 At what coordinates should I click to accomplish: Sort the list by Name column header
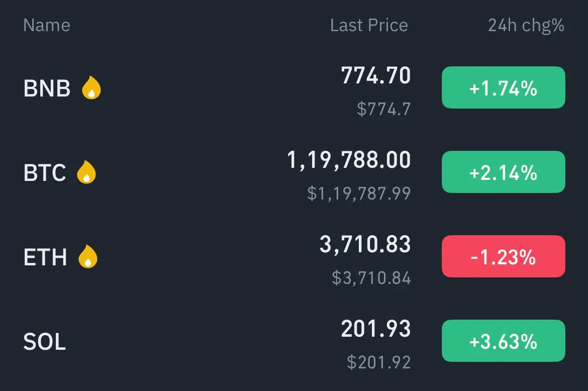47,25
